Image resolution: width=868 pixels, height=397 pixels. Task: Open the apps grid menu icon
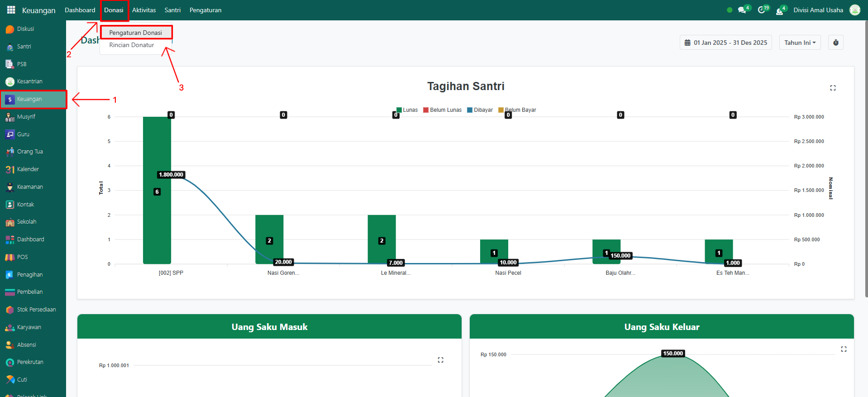[11, 10]
